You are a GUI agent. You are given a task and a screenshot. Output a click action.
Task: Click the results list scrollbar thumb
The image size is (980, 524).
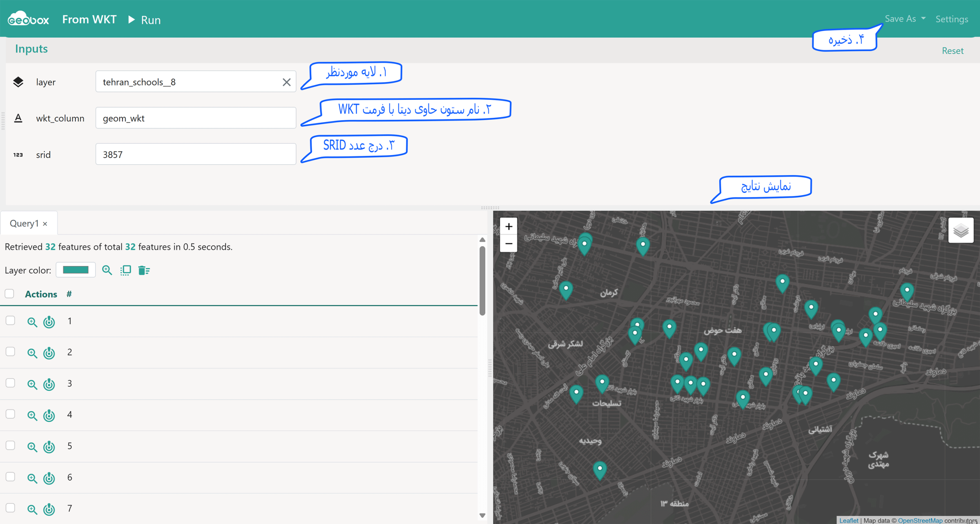coord(482,281)
